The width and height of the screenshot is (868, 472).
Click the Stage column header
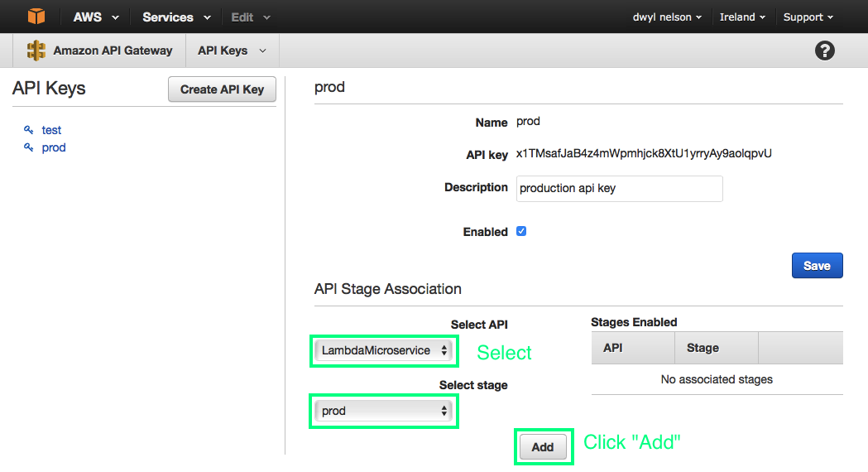[717, 348]
